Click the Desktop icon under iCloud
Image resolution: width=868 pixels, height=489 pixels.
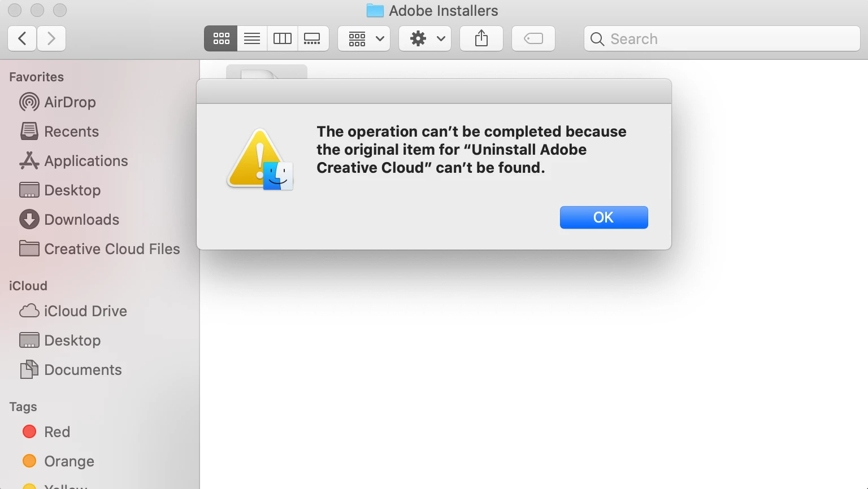click(x=29, y=340)
